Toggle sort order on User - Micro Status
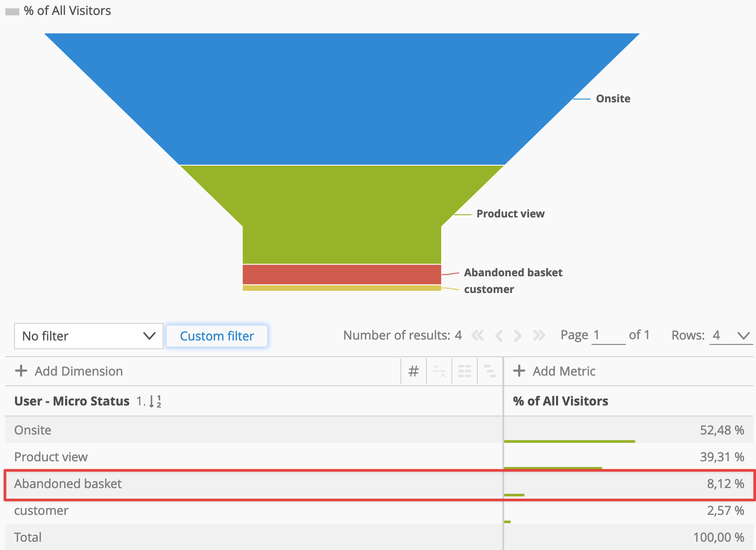Screen dimensions: 756x550 coord(155,401)
